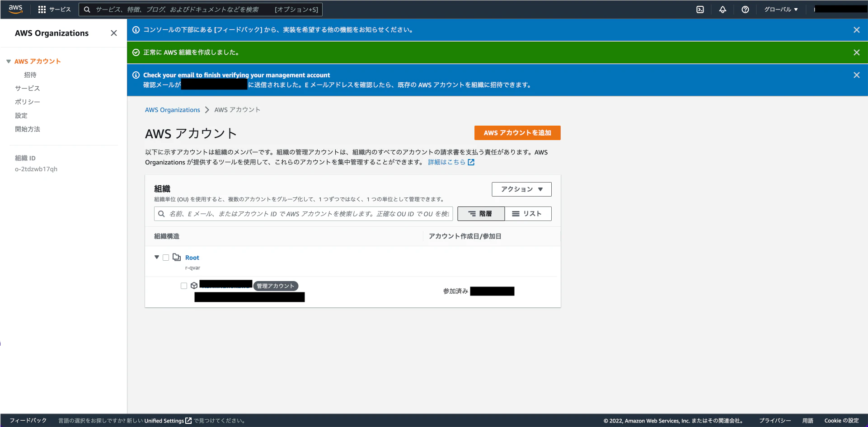Open Cookie の設定 in the footer
The height and width of the screenshot is (427, 868).
[841, 421]
